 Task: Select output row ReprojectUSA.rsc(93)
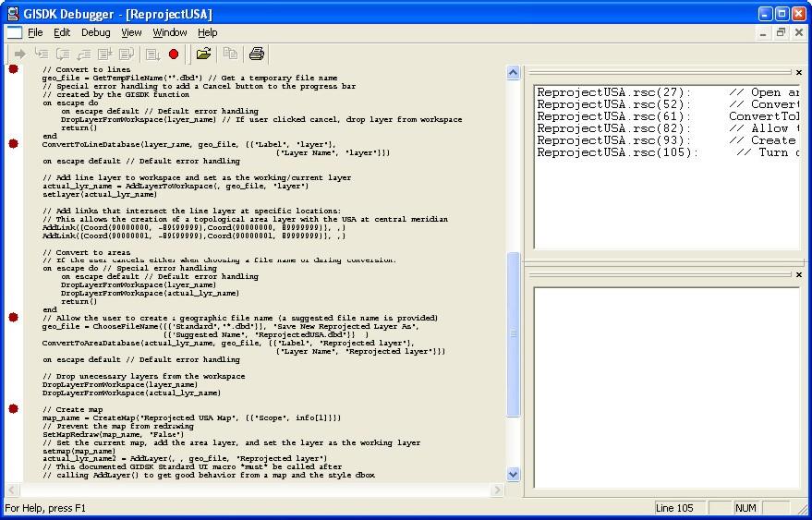pyautogui.click(x=668, y=140)
